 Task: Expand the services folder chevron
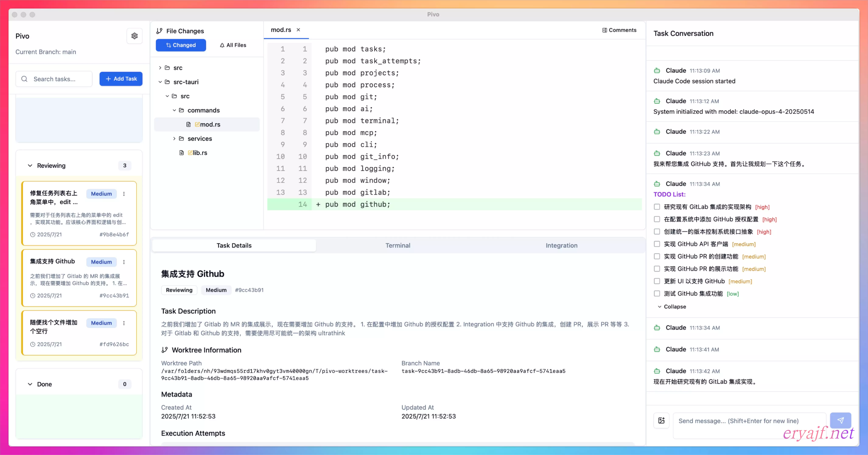click(x=174, y=139)
